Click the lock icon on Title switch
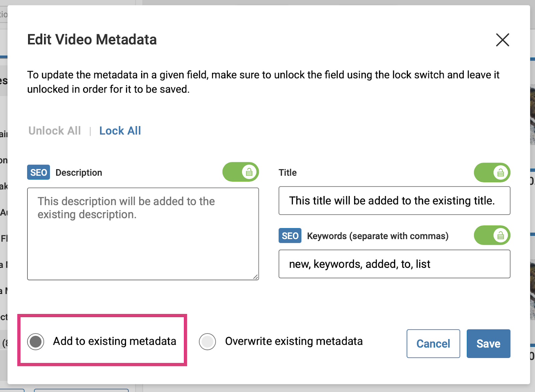This screenshot has width=535, height=392. [x=501, y=173]
